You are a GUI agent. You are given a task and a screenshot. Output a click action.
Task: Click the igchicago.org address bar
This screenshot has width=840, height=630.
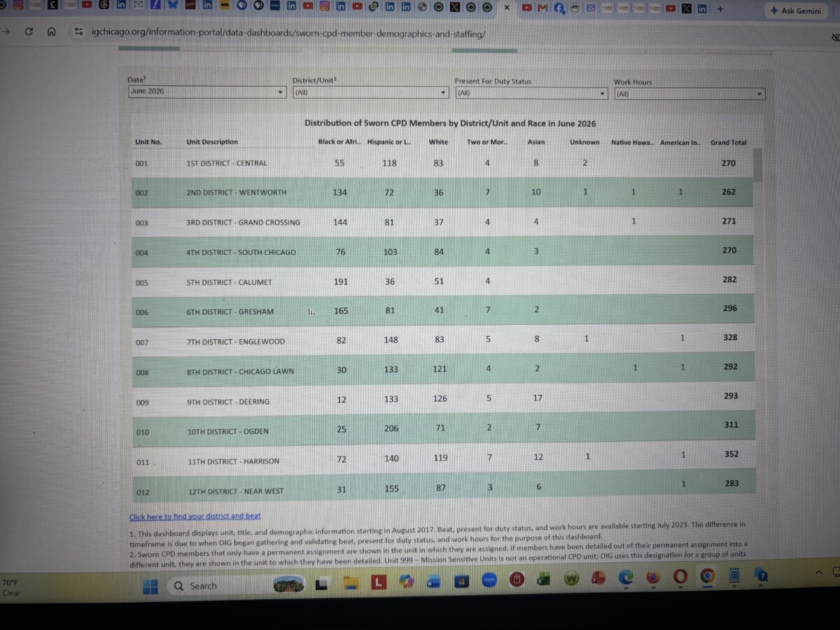288,33
